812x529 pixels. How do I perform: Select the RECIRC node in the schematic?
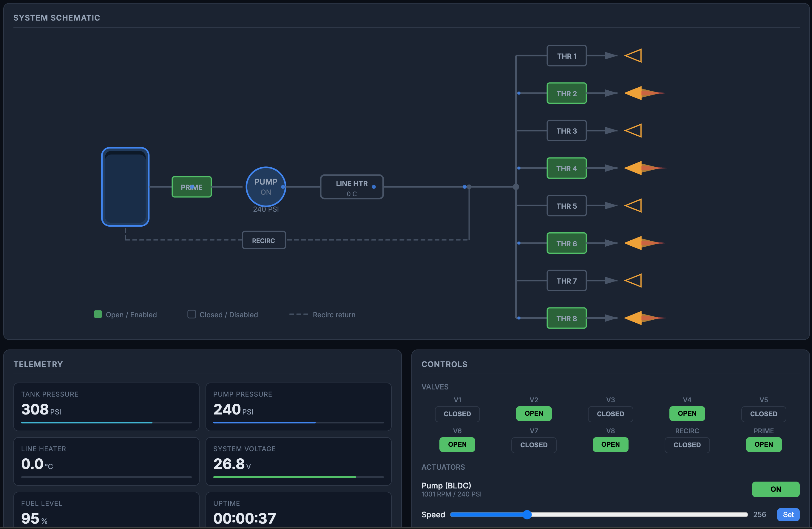[263, 240]
